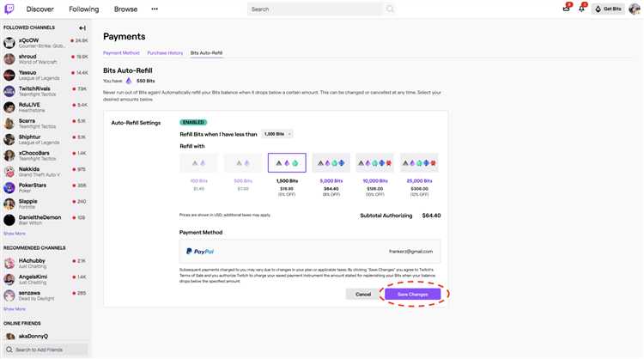The height and width of the screenshot is (359, 644).
Task: Select the 100 Bits refill option
Action: click(199, 163)
